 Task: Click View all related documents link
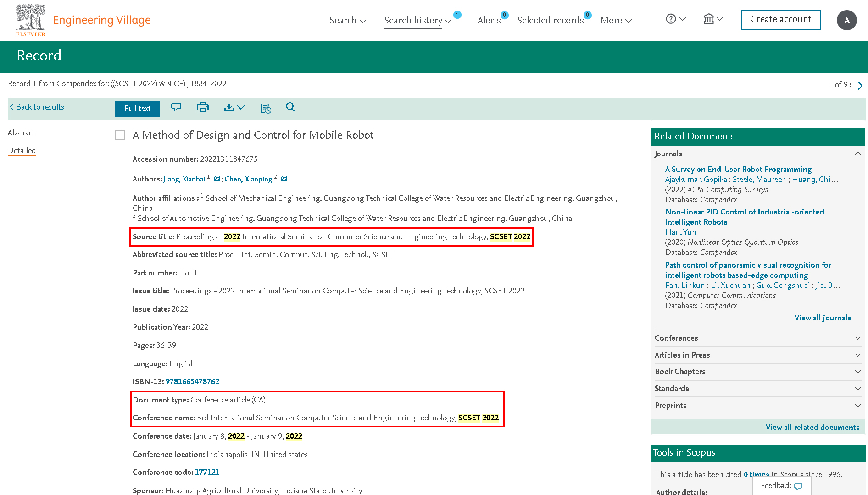[x=812, y=427]
